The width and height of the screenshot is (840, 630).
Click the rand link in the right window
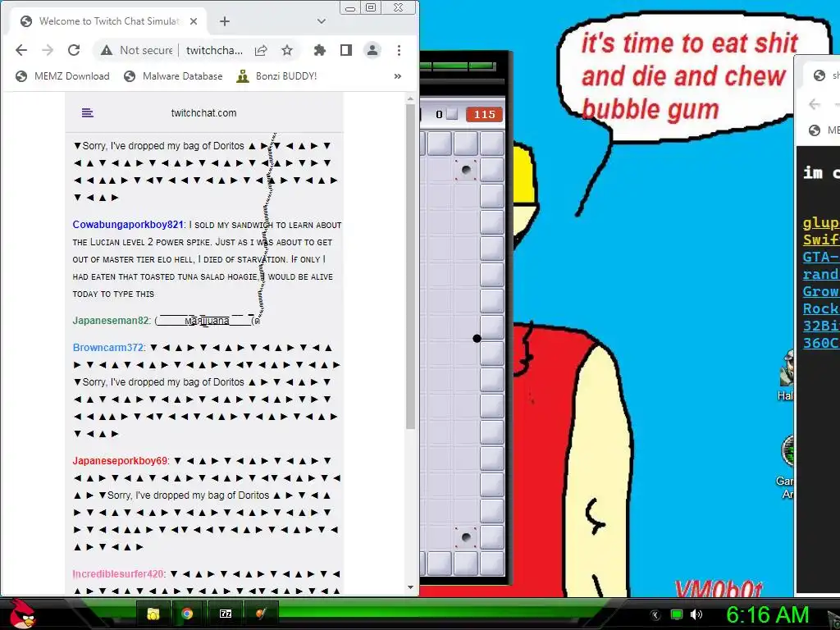coord(820,274)
